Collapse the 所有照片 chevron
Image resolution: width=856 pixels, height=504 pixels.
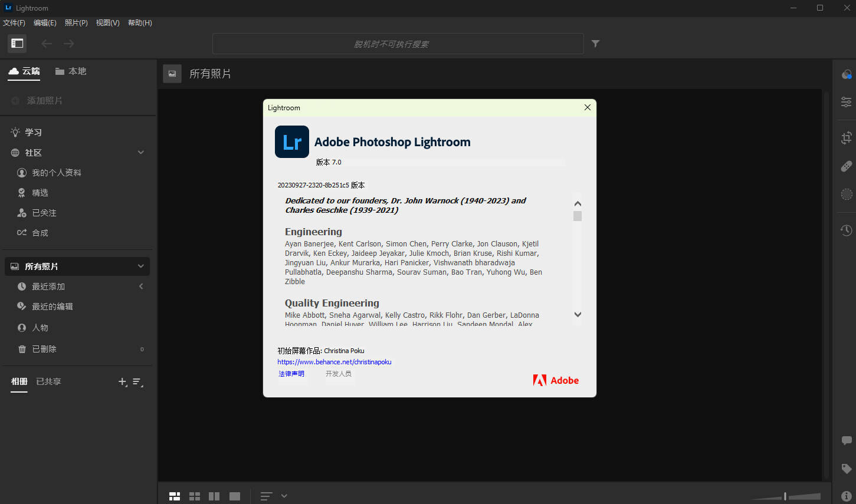141,266
